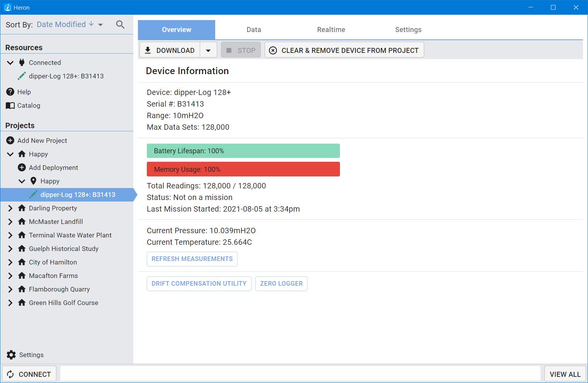Click the Zero Logger button
This screenshot has width=588, height=383.
(x=281, y=284)
